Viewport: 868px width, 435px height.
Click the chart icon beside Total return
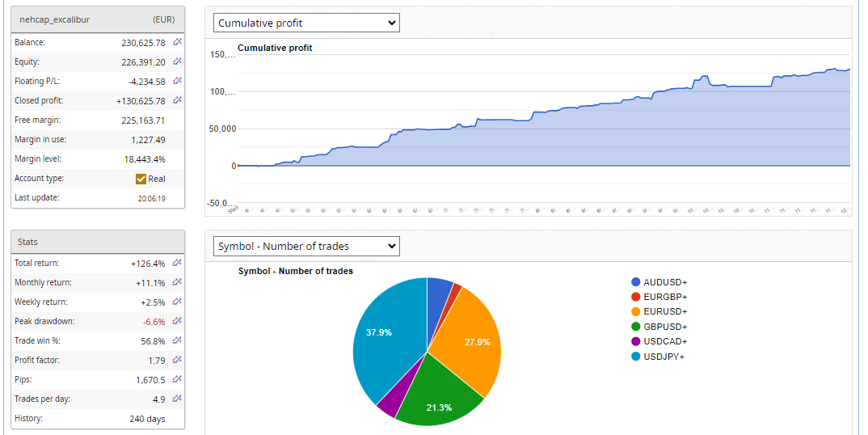point(177,263)
